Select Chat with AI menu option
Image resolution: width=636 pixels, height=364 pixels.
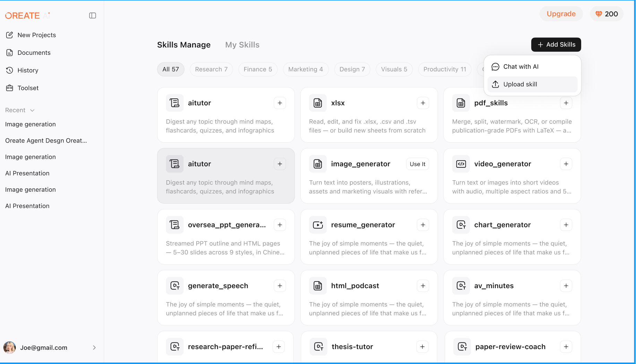coord(533,67)
